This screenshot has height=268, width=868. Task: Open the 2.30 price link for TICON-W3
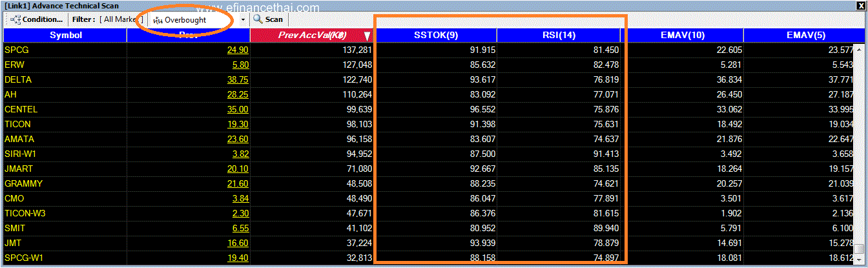point(240,213)
